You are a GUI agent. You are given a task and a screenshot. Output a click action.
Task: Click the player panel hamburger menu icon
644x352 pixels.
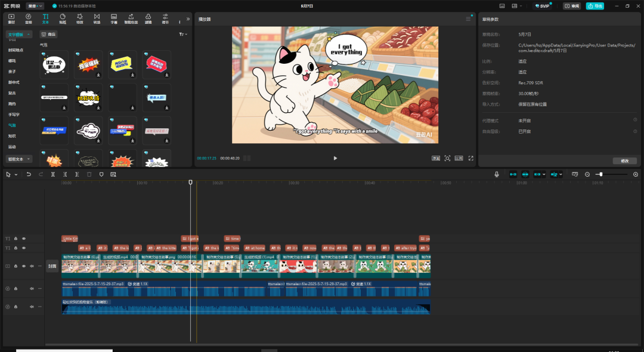(468, 19)
